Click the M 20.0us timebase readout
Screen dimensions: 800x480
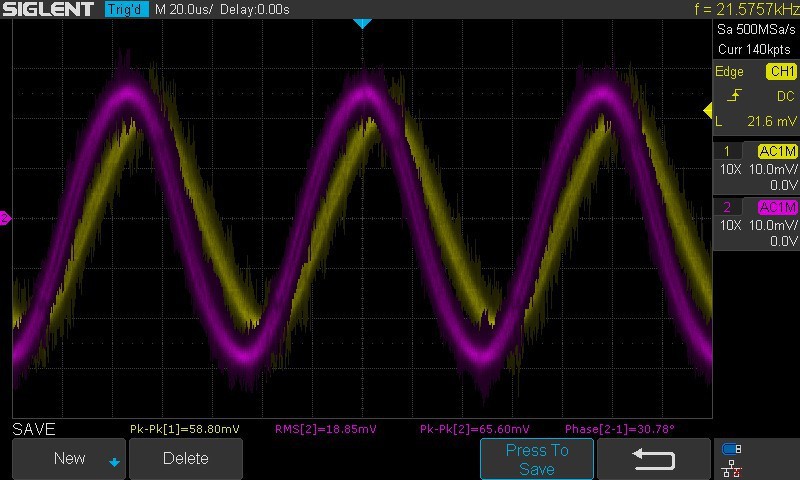click(x=184, y=9)
